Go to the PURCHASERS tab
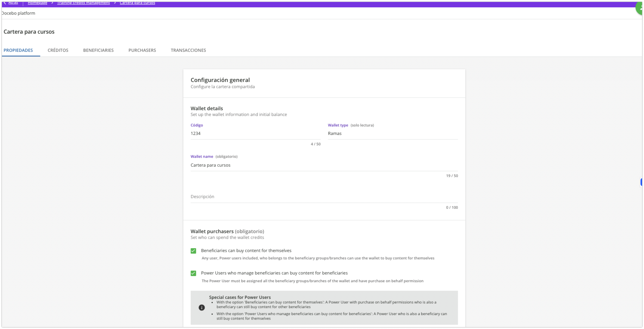Viewport: 644px width, 329px height. [x=142, y=50]
